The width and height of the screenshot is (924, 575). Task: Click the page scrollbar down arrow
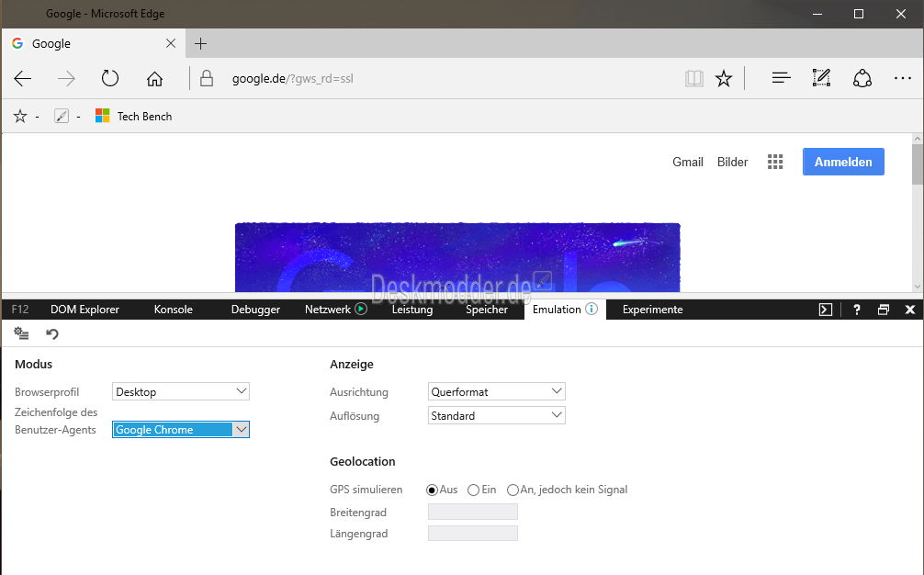(x=918, y=287)
